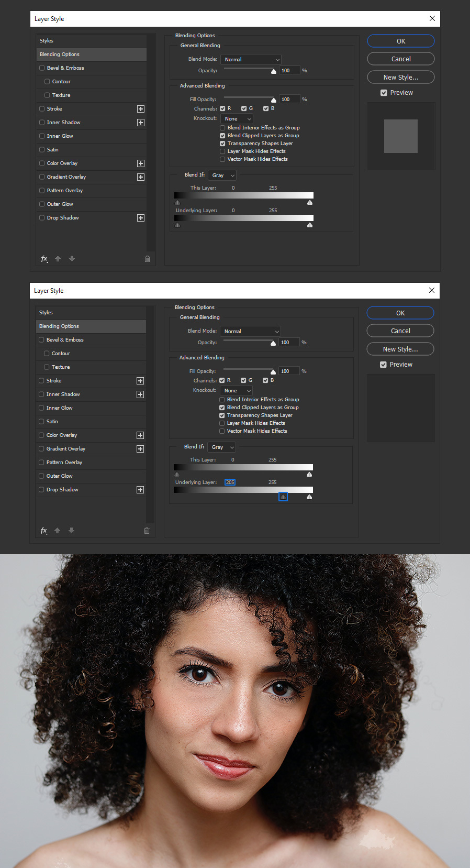
Task: Select Styles item in upper dialog
Action: (92, 41)
